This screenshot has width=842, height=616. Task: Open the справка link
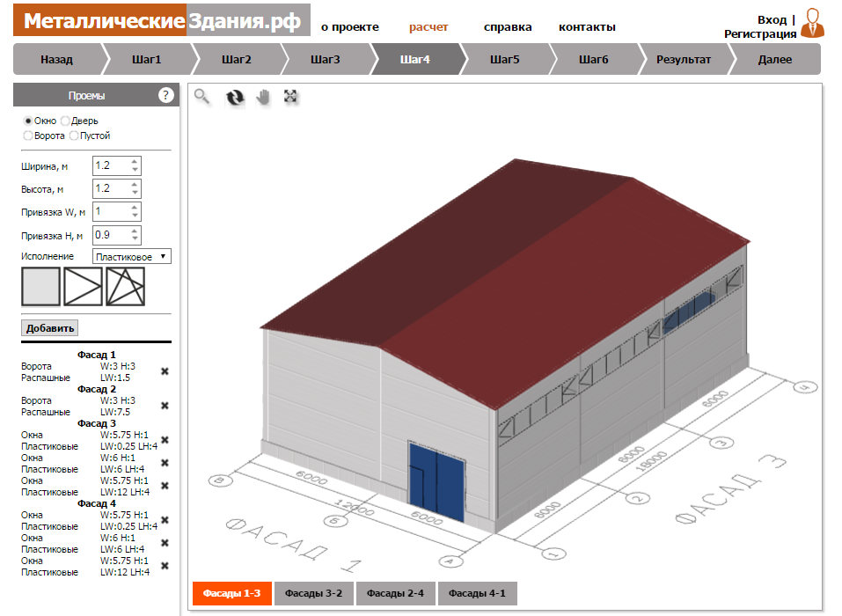point(508,26)
